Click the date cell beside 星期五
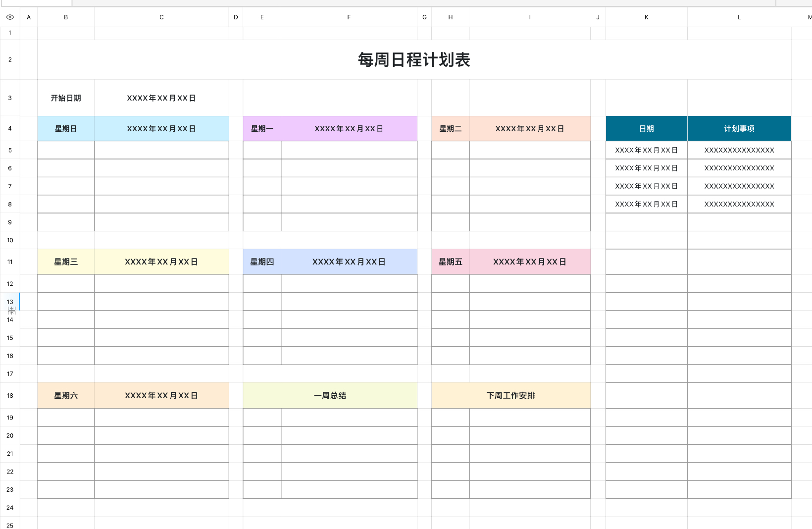The image size is (812, 529). (x=530, y=262)
